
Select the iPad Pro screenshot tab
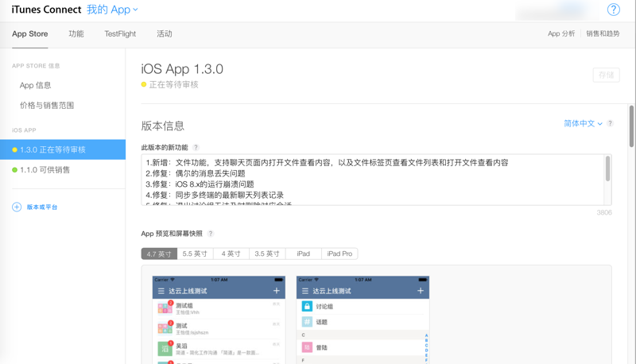pos(339,254)
